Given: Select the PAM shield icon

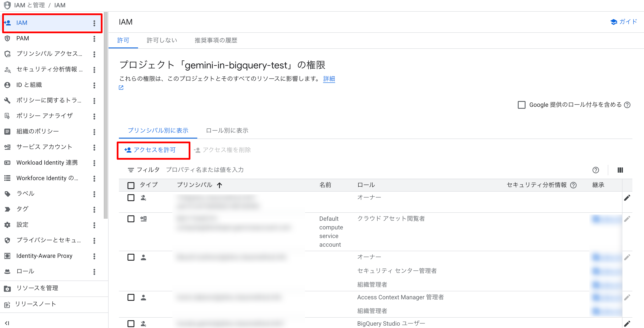Looking at the screenshot, I should pyautogui.click(x=7, y=38).
